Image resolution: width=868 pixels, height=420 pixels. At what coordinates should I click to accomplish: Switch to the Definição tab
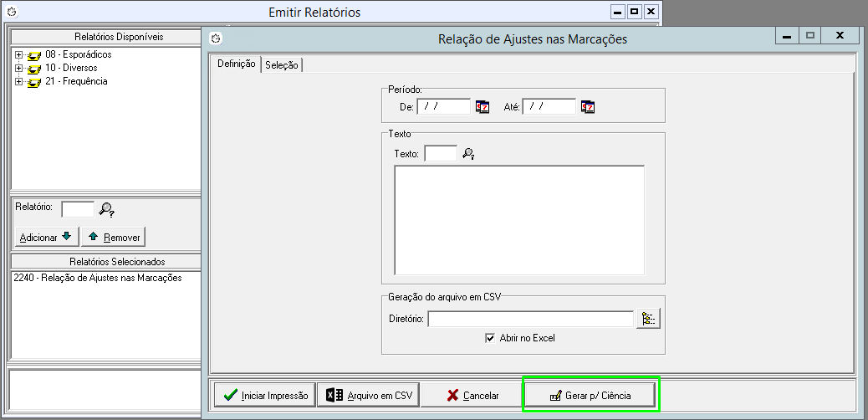coord(236,64)
